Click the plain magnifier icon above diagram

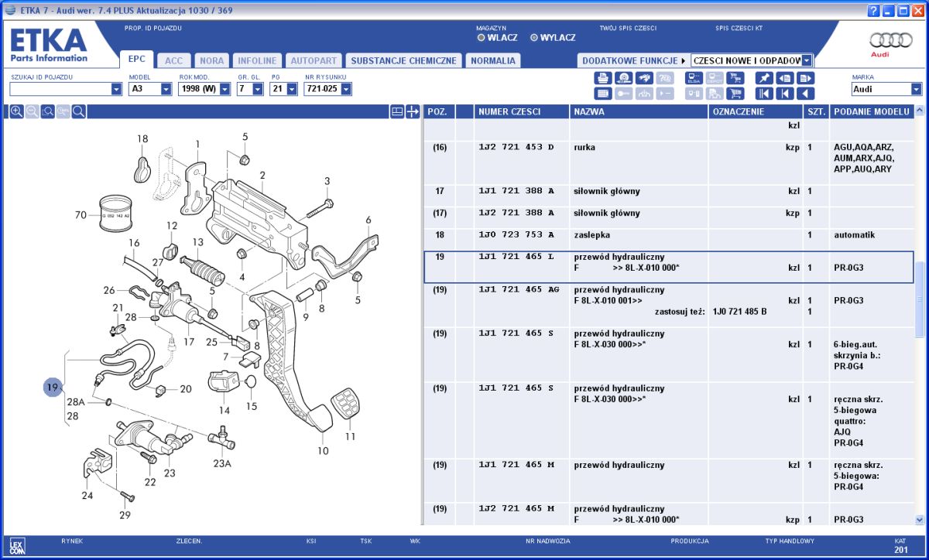pos(78,112)
